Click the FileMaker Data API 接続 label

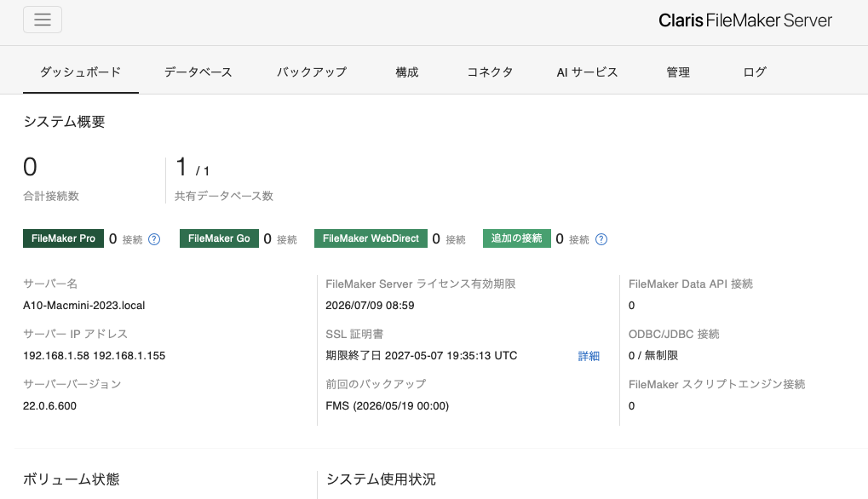point(690,284)
